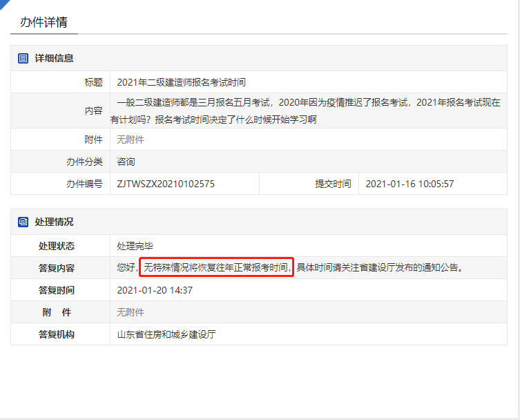Viewport: 520px width, 420px height.
Task: Click reply text 具体时间请关注省建设厅发布的通知公告
Action: [378, 267]
